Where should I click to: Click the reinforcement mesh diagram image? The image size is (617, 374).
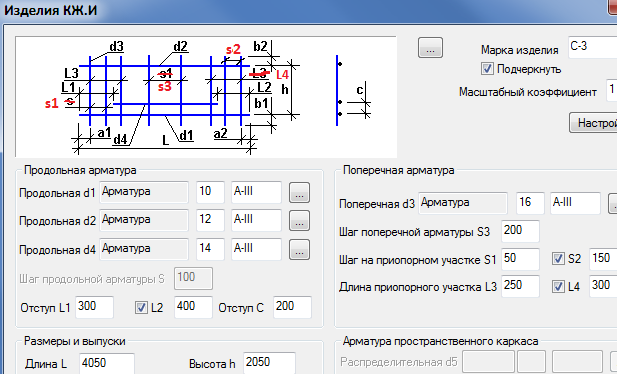tap(206, 97)
